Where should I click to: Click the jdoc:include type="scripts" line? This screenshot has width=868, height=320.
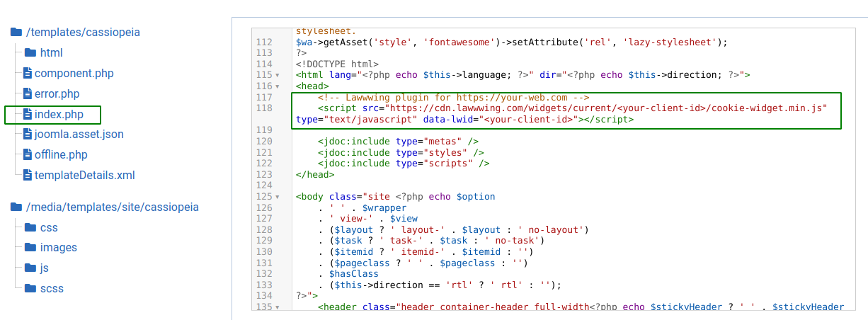tap(404, 163)
